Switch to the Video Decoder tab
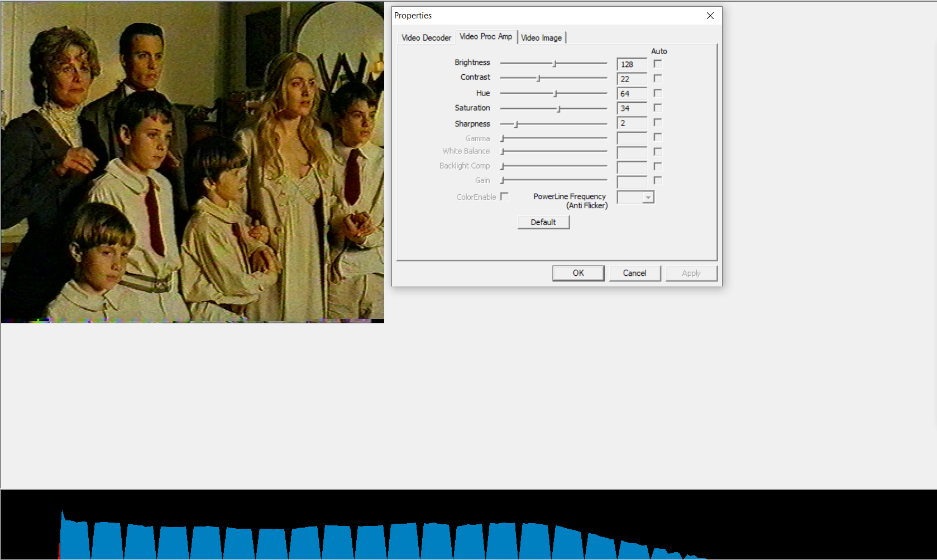Screen dimensions: 937x560 click(426, 37)
